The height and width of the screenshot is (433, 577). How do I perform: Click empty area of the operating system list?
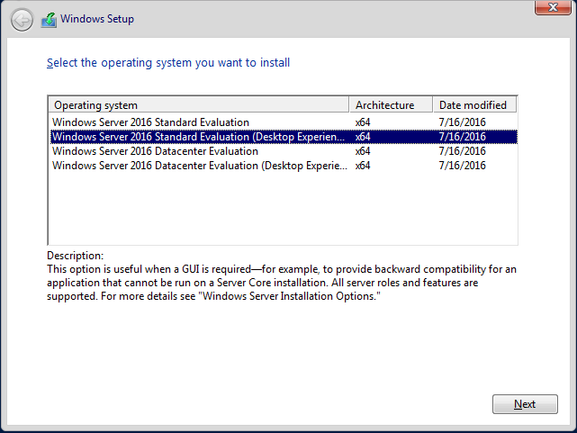(283, 208)
